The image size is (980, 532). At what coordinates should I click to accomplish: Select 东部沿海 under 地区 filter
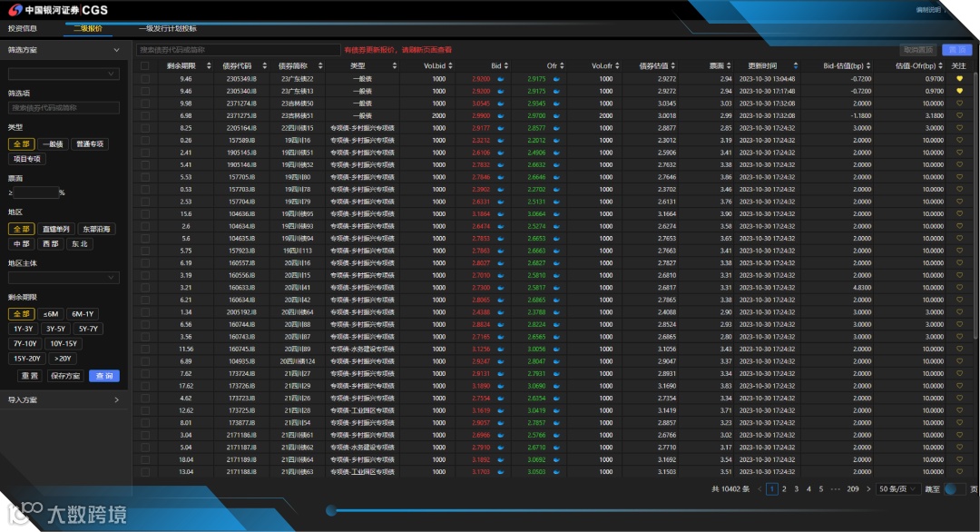tap(96, 229)
